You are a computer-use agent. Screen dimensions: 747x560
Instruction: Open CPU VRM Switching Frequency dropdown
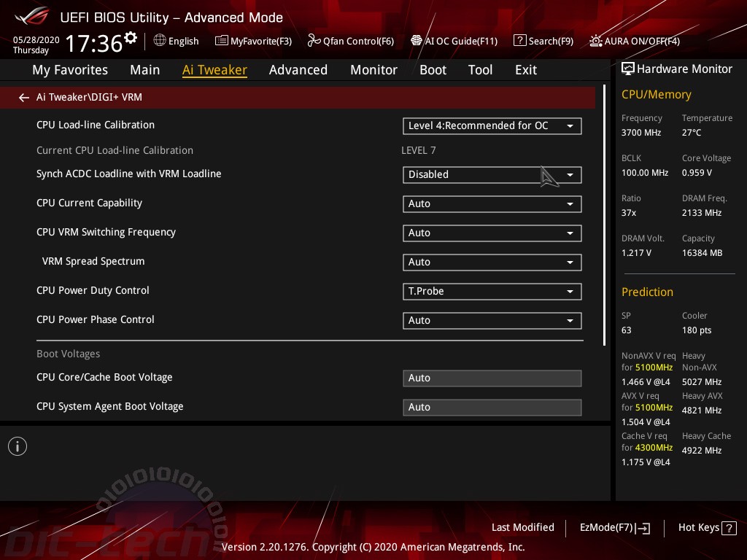click(492, 233)
